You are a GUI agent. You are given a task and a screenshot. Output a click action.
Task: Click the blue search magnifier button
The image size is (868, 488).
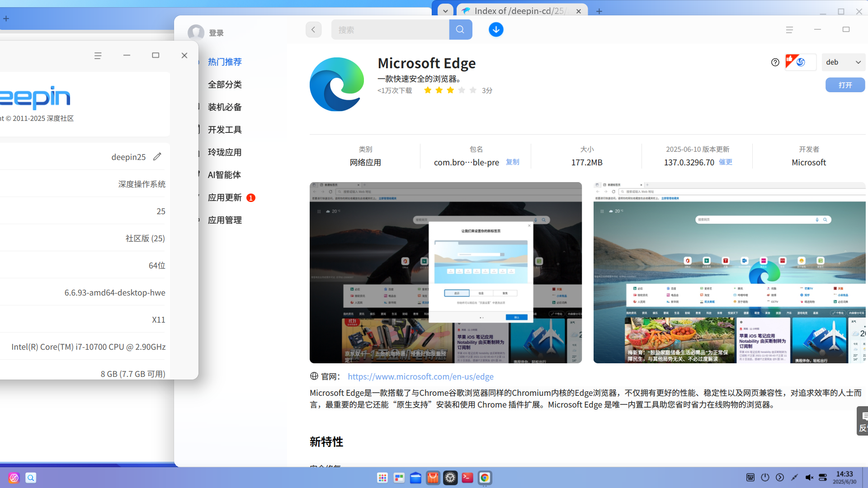pyautogui.click(x=460, y=30)
